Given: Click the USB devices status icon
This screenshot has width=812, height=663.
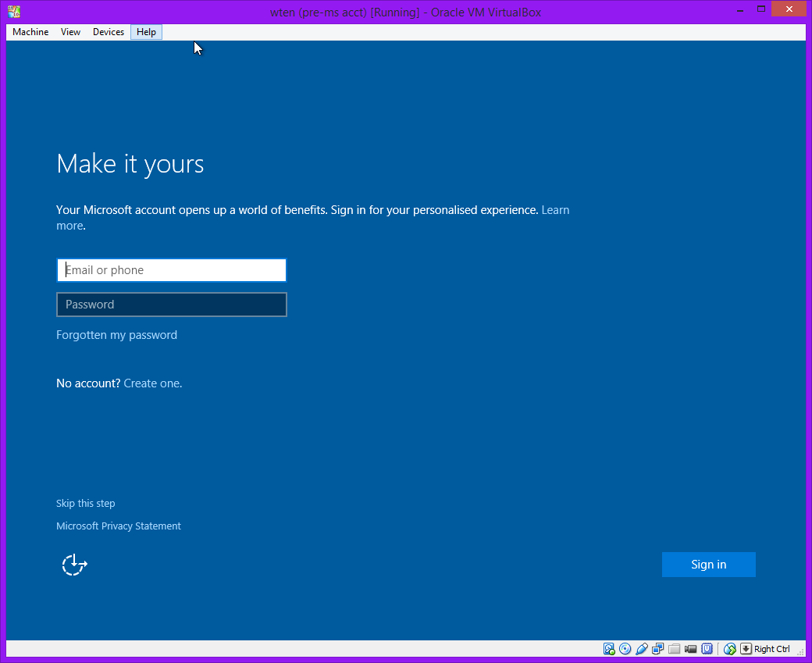Looking at the screenshot, I should (x=642, y=649).
